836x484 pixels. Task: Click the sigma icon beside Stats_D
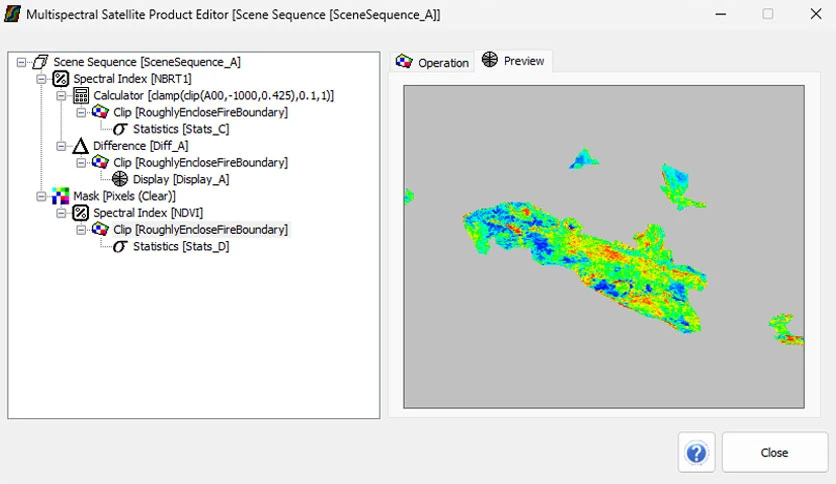coord(120,246)
